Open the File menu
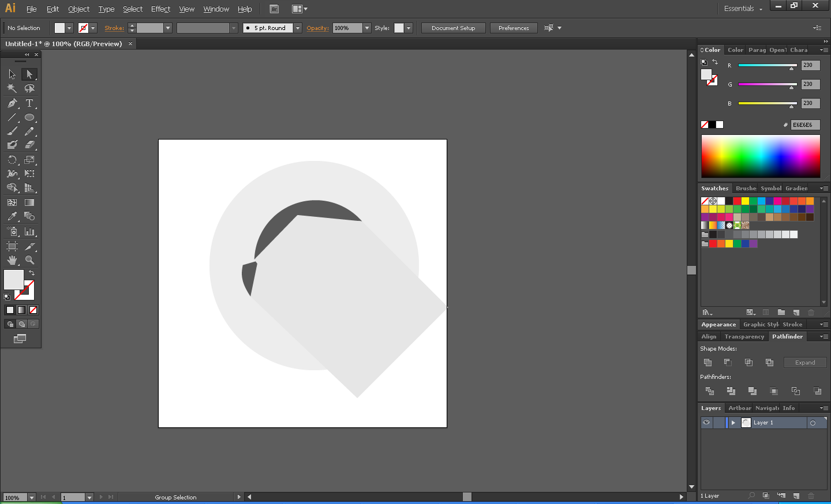 tap(31, 9)
